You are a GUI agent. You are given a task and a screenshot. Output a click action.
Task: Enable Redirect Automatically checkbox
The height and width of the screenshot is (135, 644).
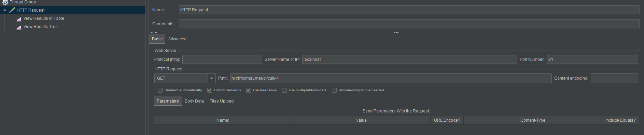point(160,90)
